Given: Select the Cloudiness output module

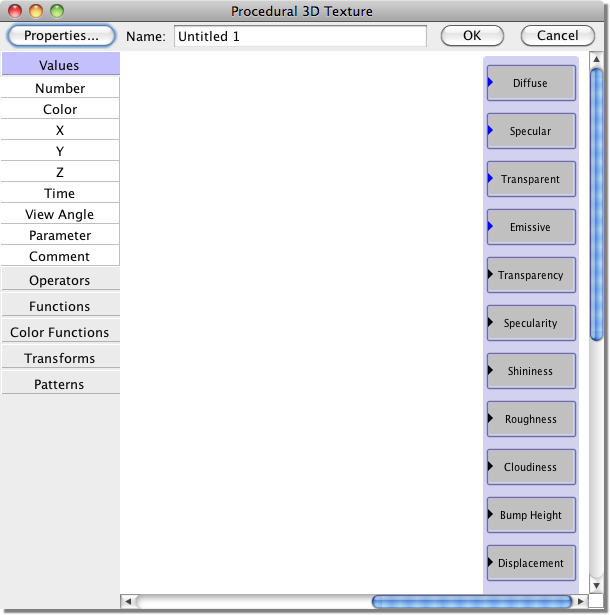Looking at the screenshot, I should point(532,467).
